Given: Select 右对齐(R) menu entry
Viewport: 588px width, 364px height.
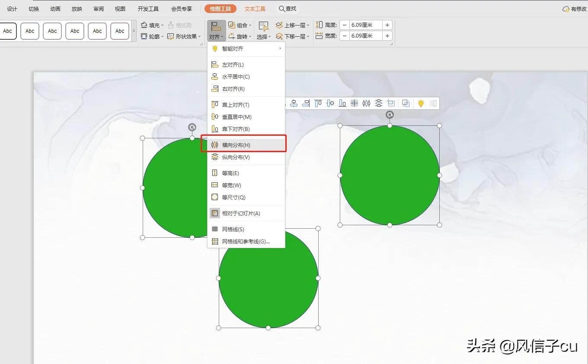Looking at the screenshot, I should click(x=246, y=89).
